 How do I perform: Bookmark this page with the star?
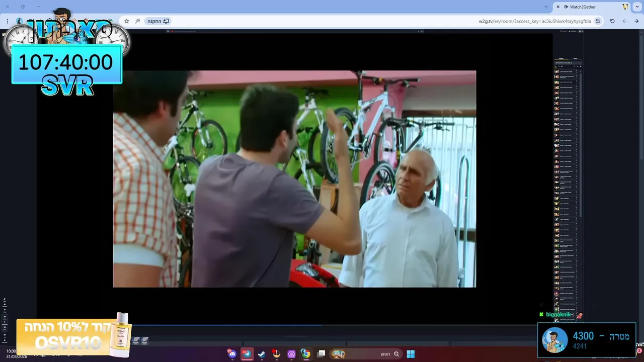[127, 21]
